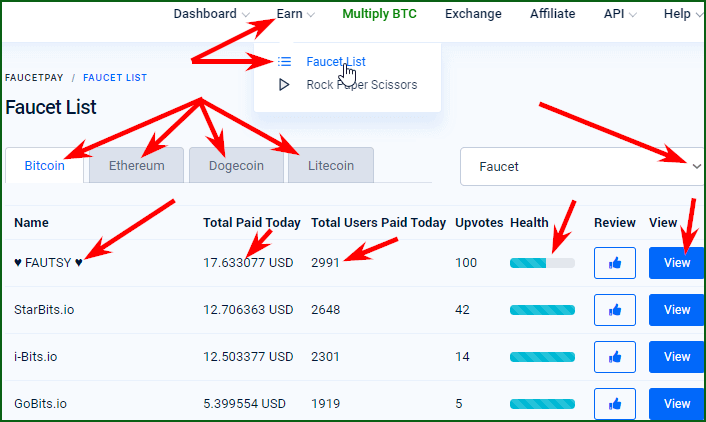Click the StarBits.io health progress bar
Image resolution: width=706 pixels, height=422 pixels.
click(x=542, y=310)
